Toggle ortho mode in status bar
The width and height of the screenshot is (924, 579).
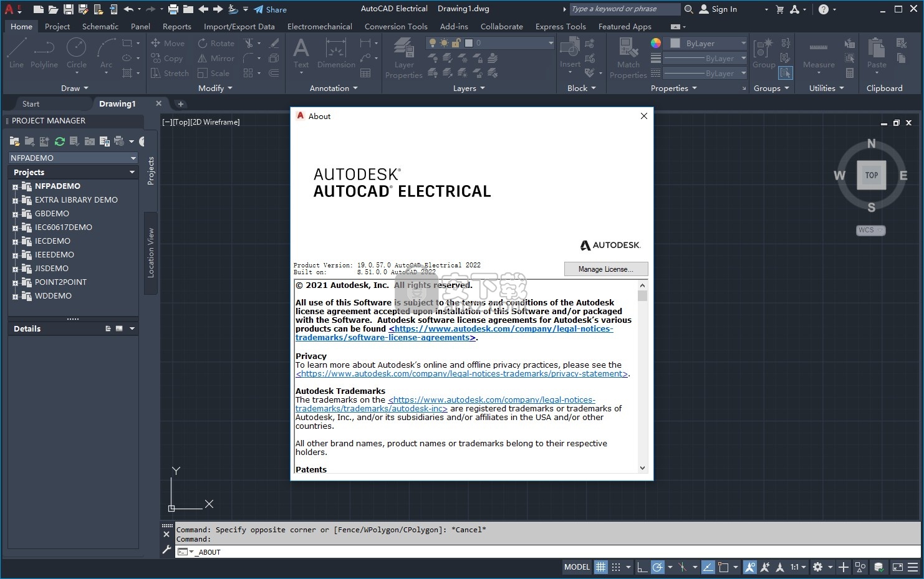tap(642, 567)
